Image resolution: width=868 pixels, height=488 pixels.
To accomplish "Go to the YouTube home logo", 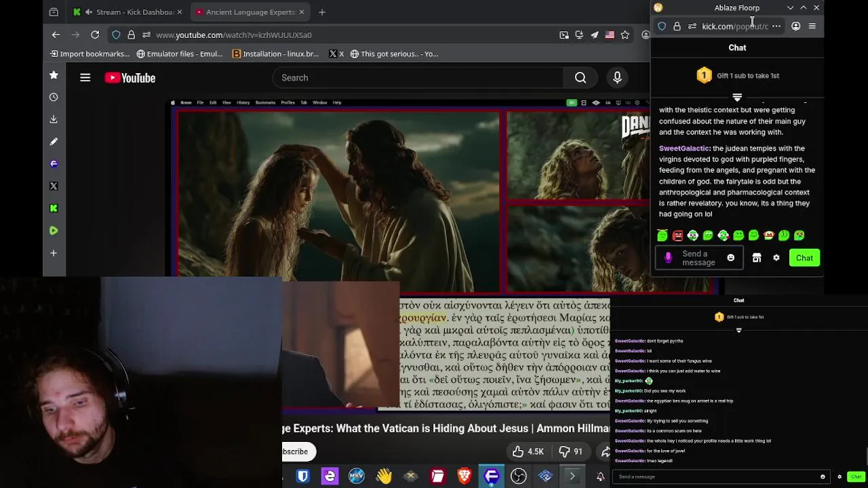I will pyautogui.click(x=130, y=78).
